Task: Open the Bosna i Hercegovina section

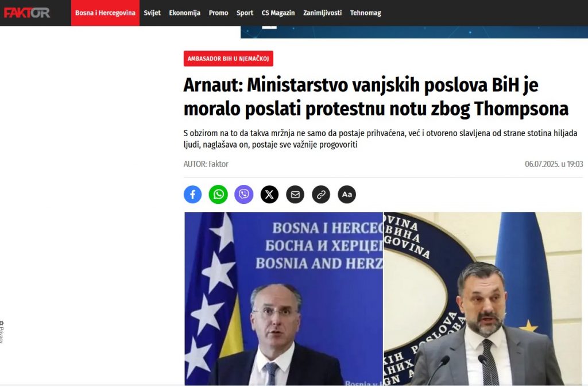Action: 105,13
